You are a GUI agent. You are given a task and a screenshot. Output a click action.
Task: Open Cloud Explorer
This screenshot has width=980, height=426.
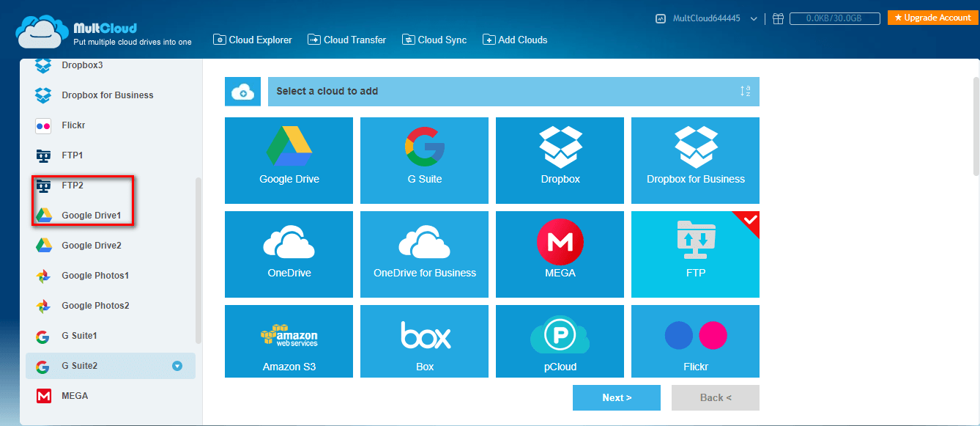pyautogui.click(x=253, y=40)
